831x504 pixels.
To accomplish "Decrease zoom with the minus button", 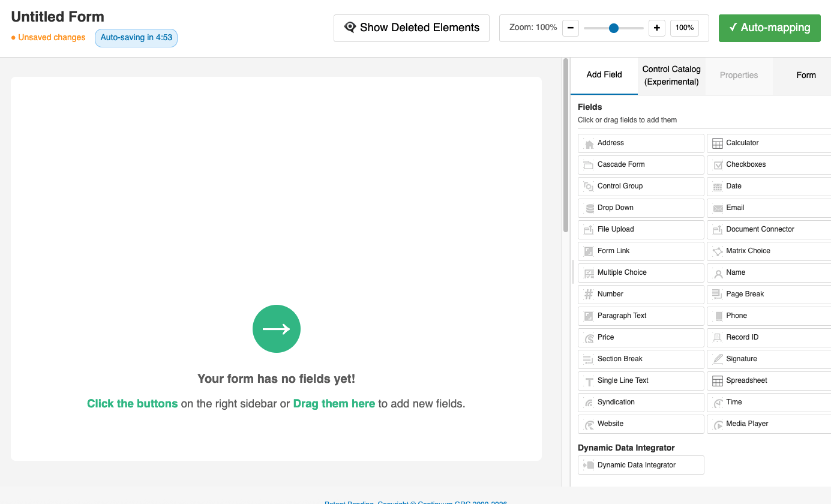I will pyautogui.click(x=571, y=28).
